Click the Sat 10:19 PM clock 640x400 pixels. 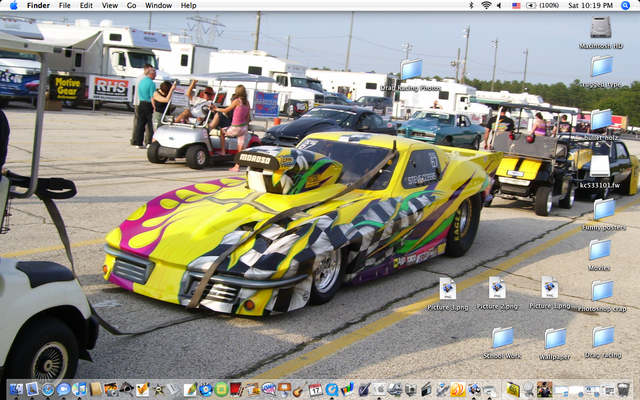pyautogui.click(x=591, y=5)
